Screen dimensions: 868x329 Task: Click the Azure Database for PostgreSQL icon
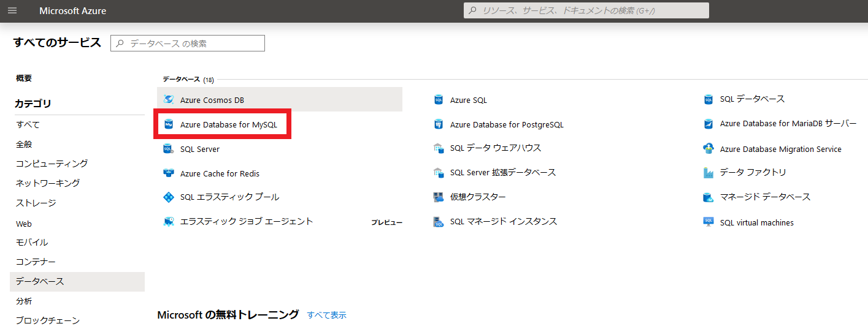(439, 124)
